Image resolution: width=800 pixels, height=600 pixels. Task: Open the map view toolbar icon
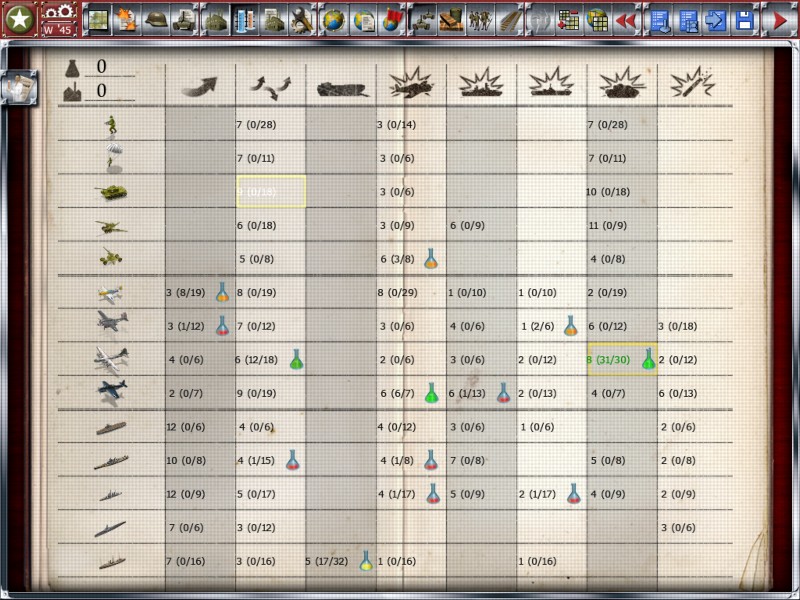pos(97,20)
